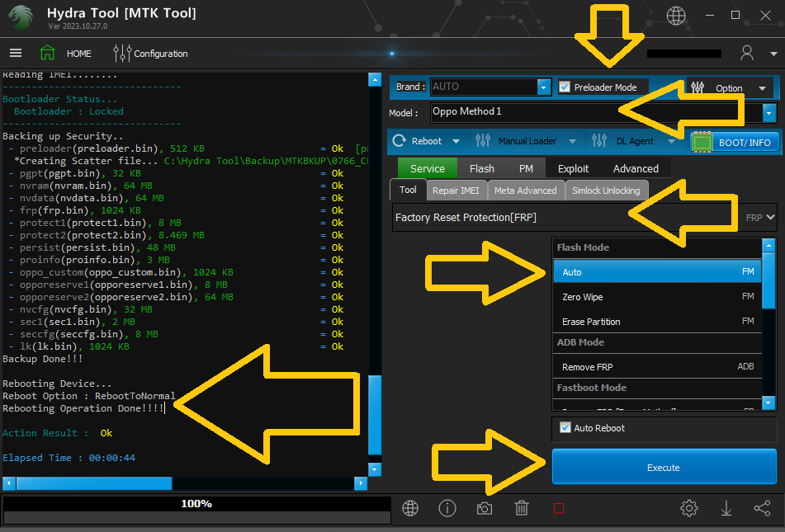The width and height of the screenshot is (785, 532).
Task: Open Configuration sliders icon
Action: [x=122, y=53]
